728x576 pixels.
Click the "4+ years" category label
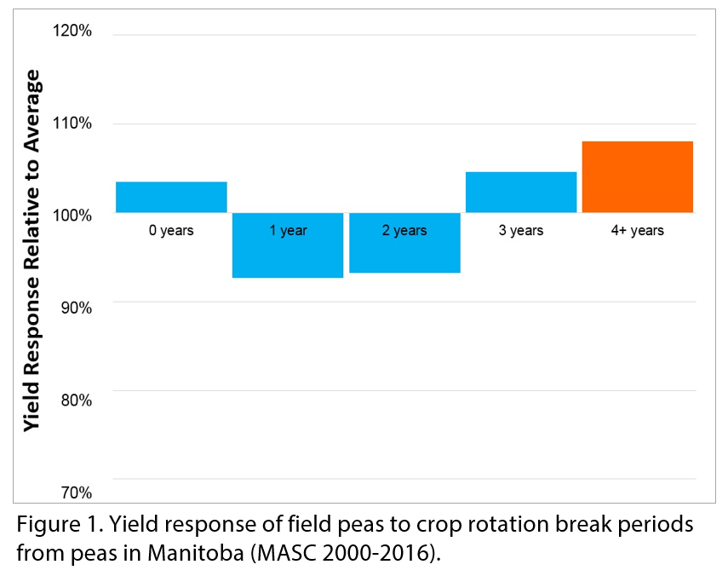pyautogui.click(x=637, y=231)
